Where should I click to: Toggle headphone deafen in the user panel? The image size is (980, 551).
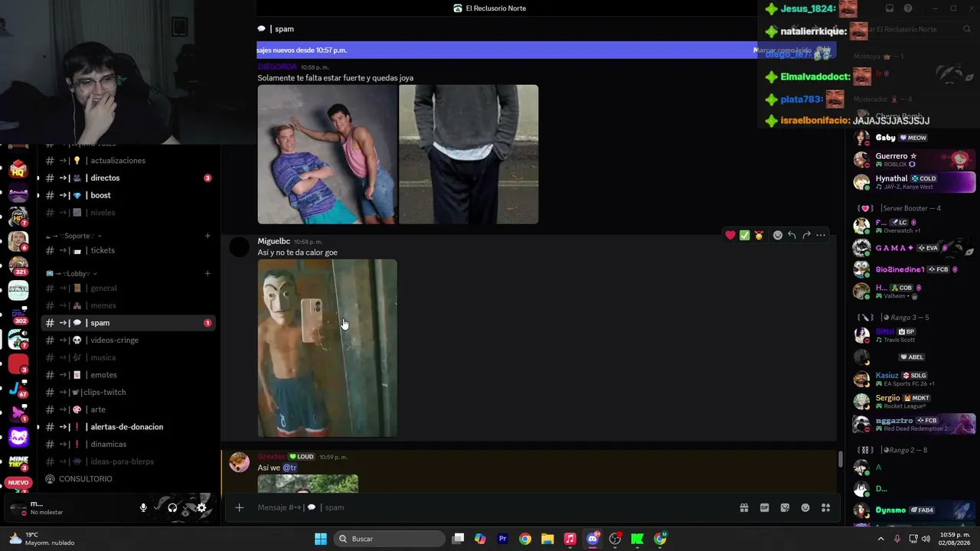click(x=172, y=507)
